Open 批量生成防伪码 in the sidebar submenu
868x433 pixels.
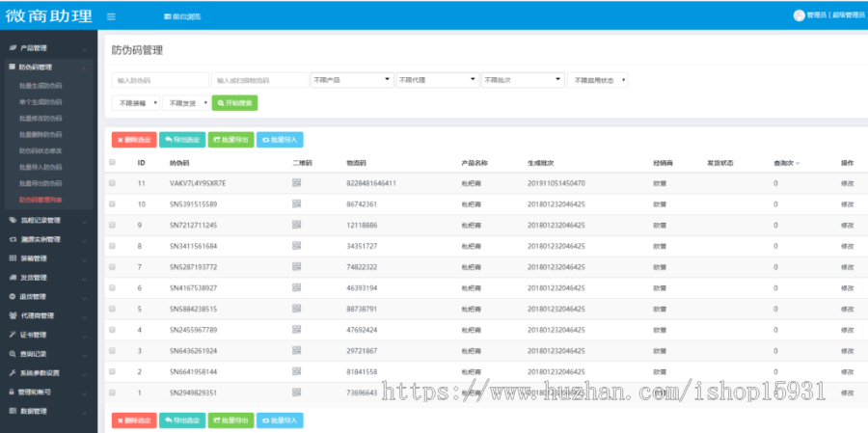(41, 86)
